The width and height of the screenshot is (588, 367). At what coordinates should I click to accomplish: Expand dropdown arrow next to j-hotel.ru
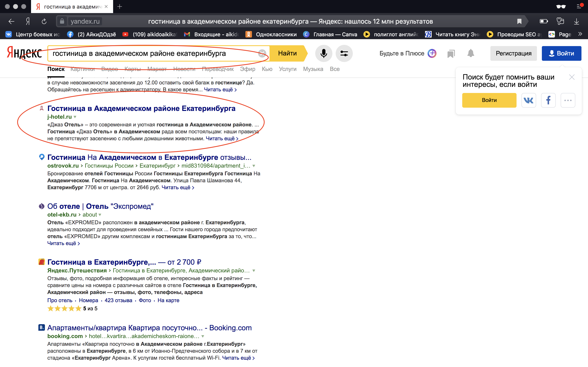75,117
